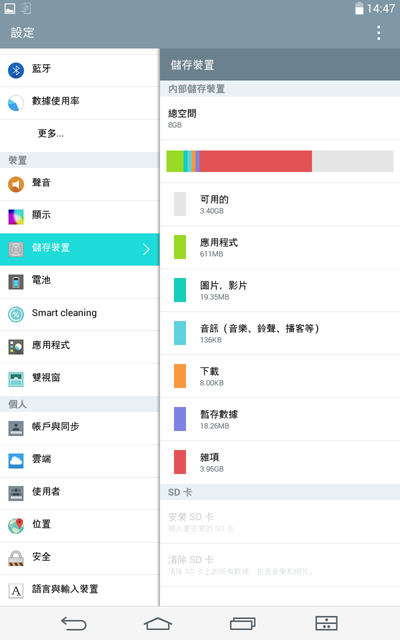Open 雜項 storage entry showing 3.96GB
The image size is (400, 640).
280,462
